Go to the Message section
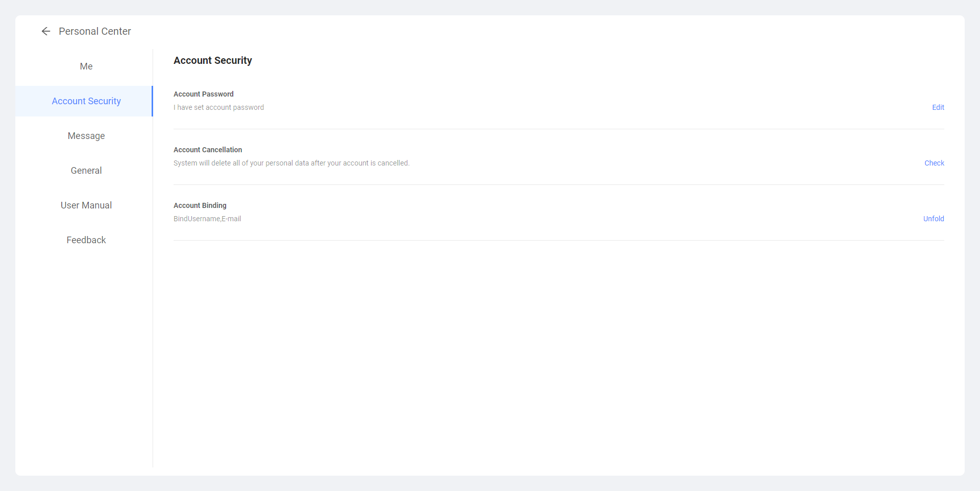Screen dimensions: 980x491 pos(86,136)
